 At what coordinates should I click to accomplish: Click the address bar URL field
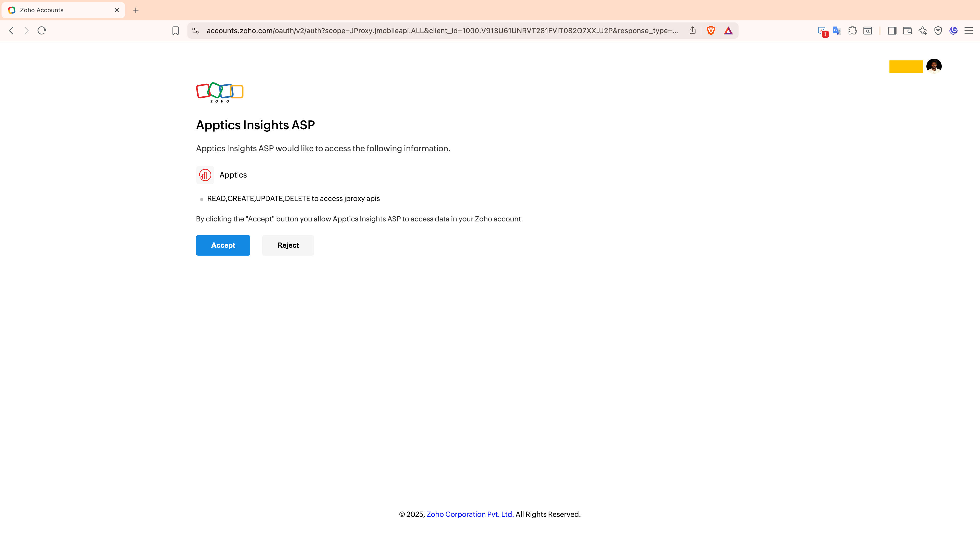(x=442, y=31)
